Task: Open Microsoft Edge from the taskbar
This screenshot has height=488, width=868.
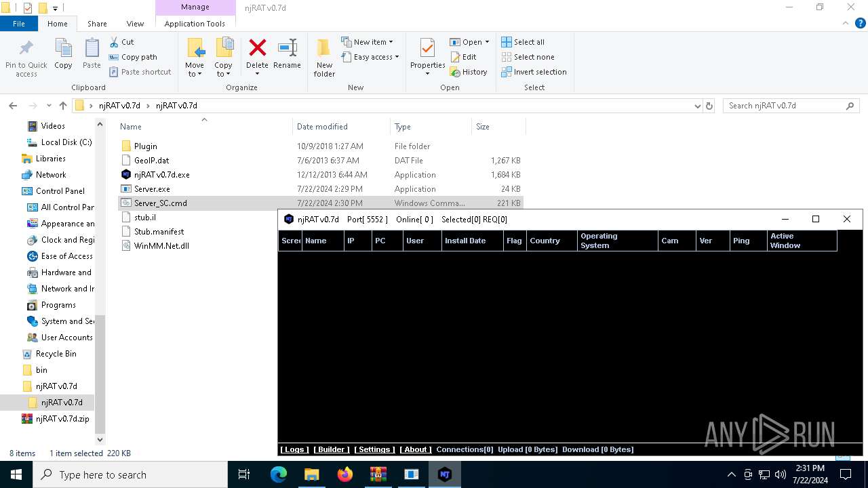Action: [279, 474]
